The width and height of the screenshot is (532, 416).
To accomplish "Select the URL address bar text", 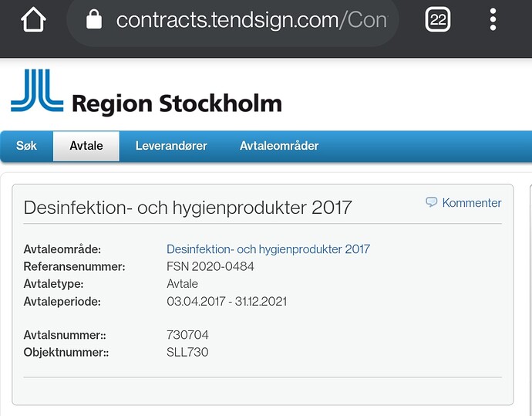I will point(251,20).
